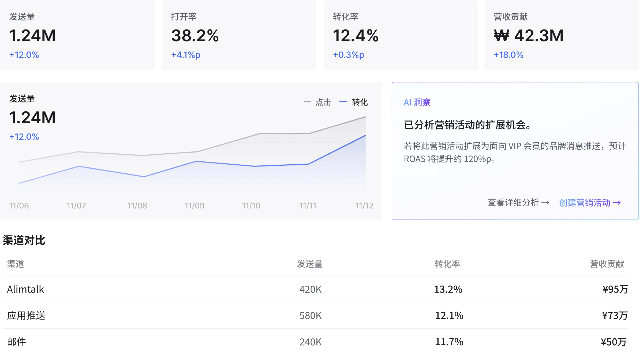The height and width of the screenshot is (364, 643).
Task: Click the 240K send volume cell
Action: click(310, 342)
